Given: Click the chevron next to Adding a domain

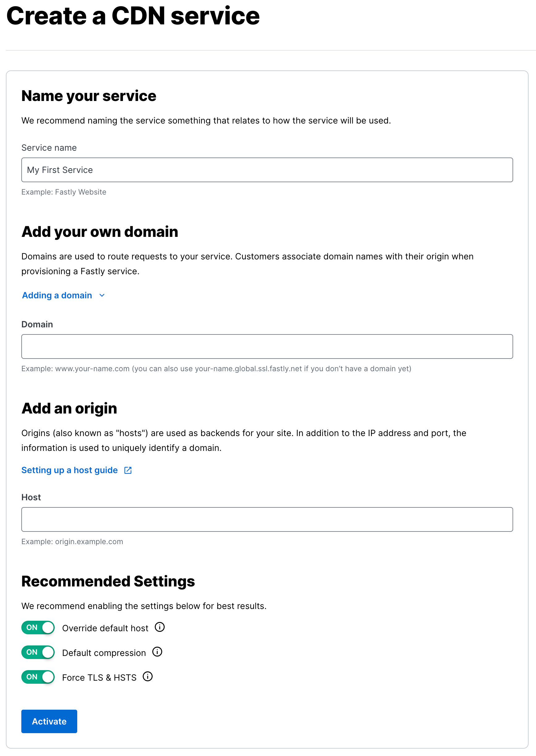Looking at the screenshot, I should pyautogui.click(x=102, y=295).
